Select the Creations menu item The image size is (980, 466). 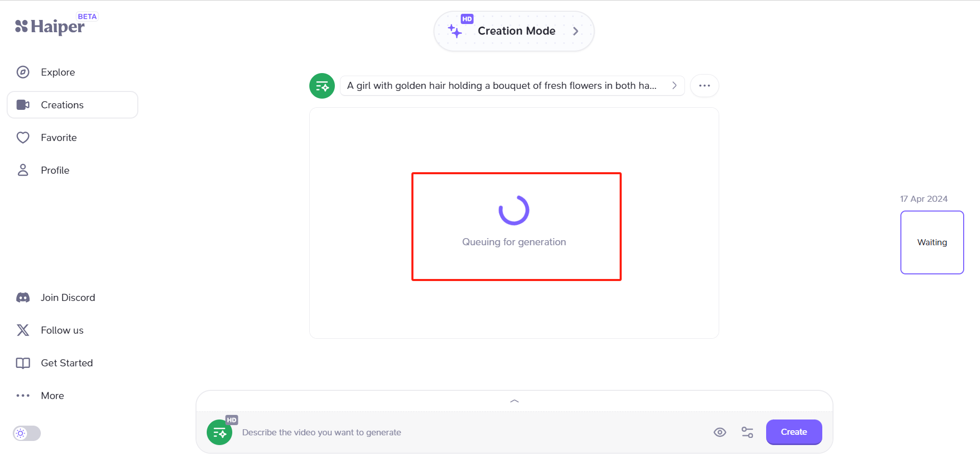(72, 105)
